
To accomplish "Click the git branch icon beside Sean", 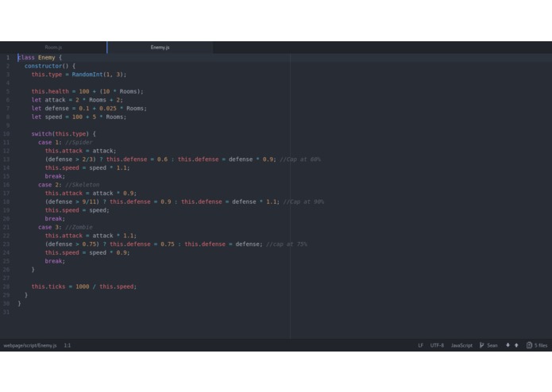I will pos(481,345).
